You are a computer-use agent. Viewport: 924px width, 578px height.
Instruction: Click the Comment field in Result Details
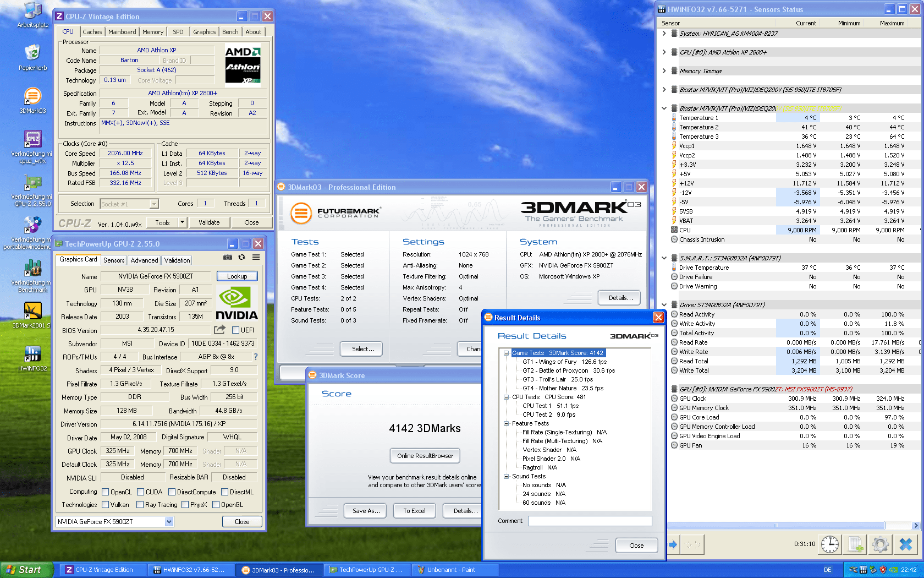590,521
